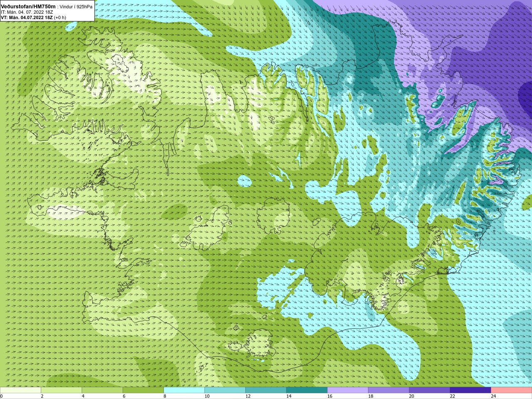
Task: Click the legend value label '0'
Action: (1, 396)
